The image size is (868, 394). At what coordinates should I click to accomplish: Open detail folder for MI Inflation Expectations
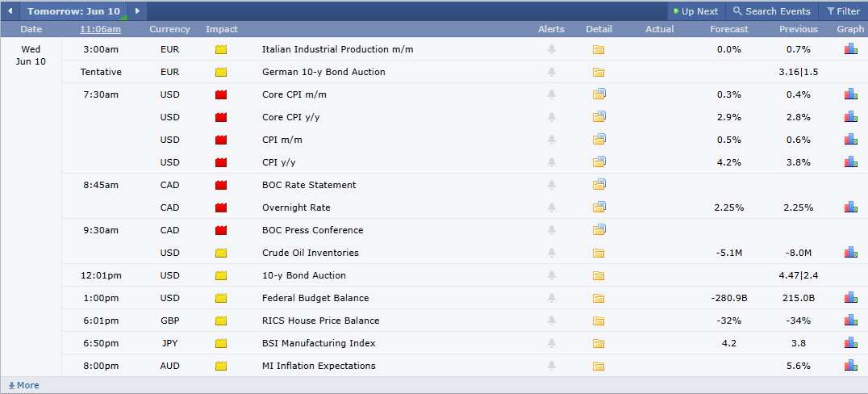599,366
